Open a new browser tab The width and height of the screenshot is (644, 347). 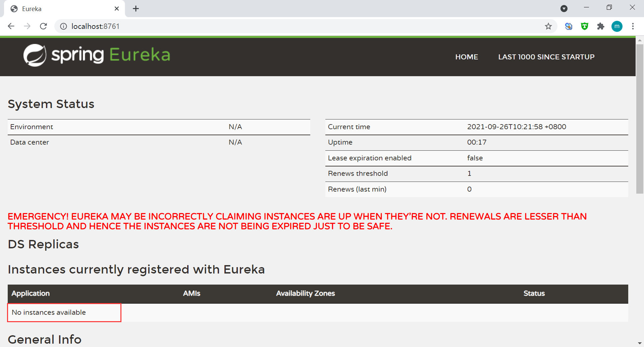(x=136, y=9)
